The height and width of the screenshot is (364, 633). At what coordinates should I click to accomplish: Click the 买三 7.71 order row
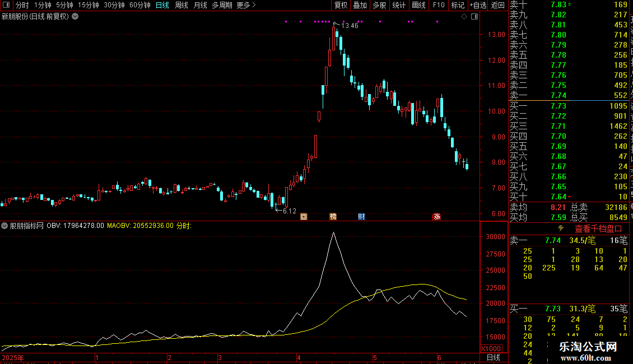point(569,126)
